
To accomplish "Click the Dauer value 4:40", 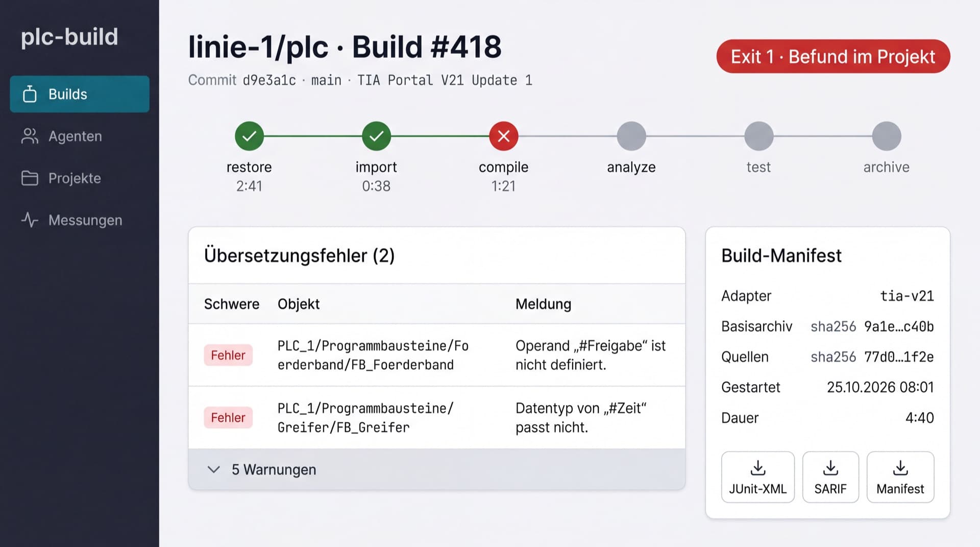I will click(920, 418).
